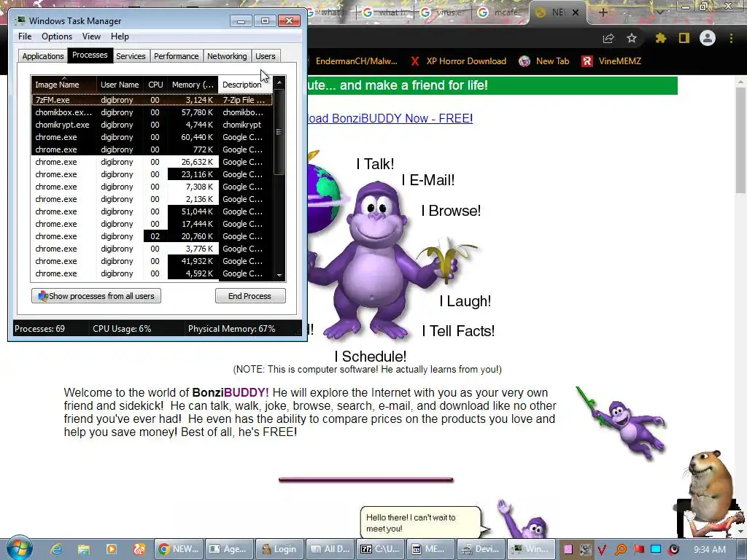The image size is (747, 560).
Task: Click process list scroll up arrow
Action: point(279,83)
